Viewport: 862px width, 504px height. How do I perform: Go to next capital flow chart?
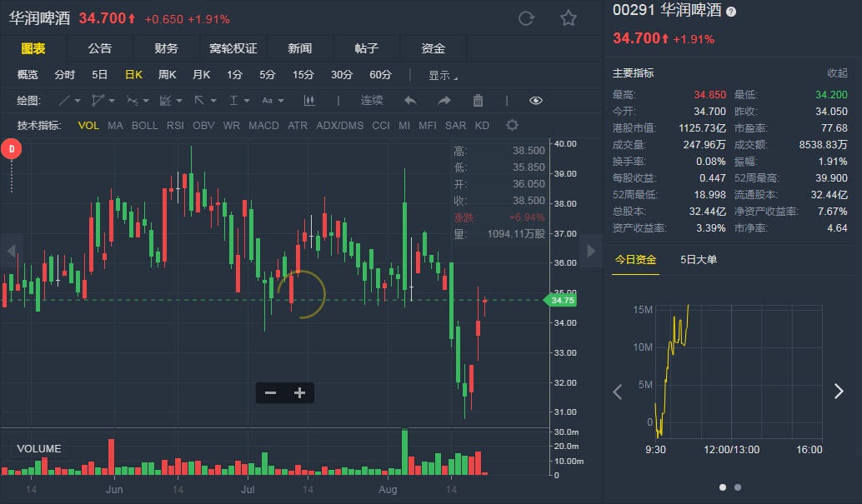tap(839, 391)
